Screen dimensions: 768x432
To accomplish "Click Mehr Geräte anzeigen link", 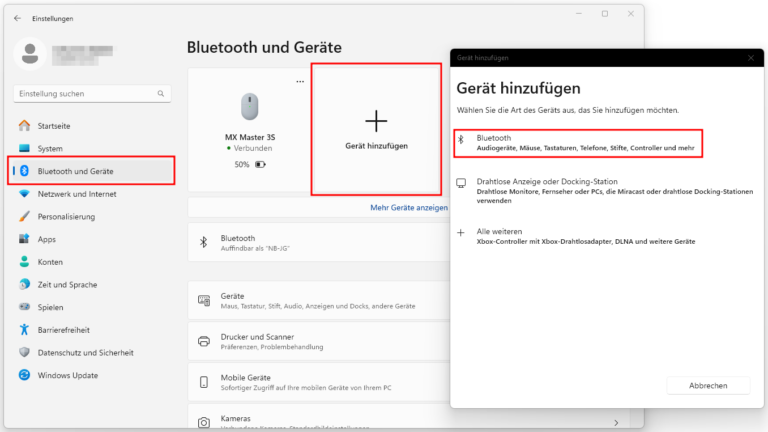I will [x=408, y=207].
